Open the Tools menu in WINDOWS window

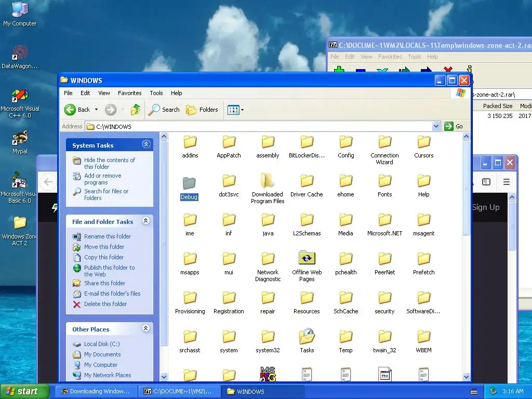point(156,93)
